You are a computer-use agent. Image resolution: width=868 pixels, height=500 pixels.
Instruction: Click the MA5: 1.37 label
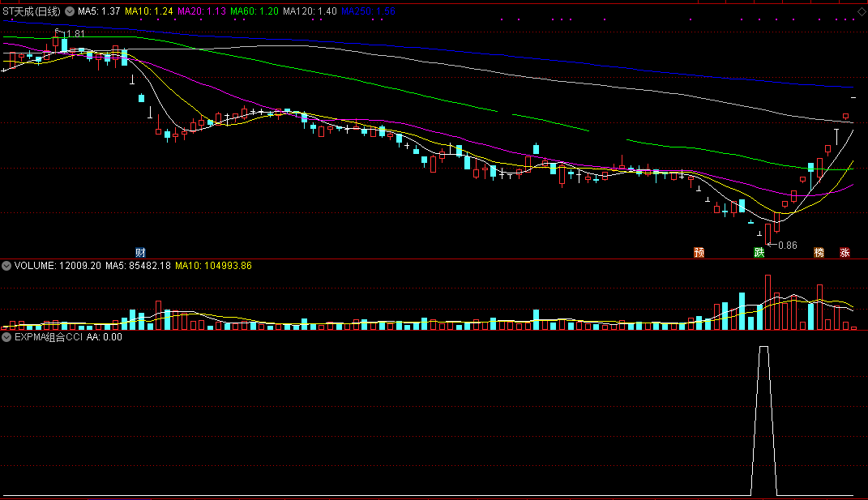point(99,11)
